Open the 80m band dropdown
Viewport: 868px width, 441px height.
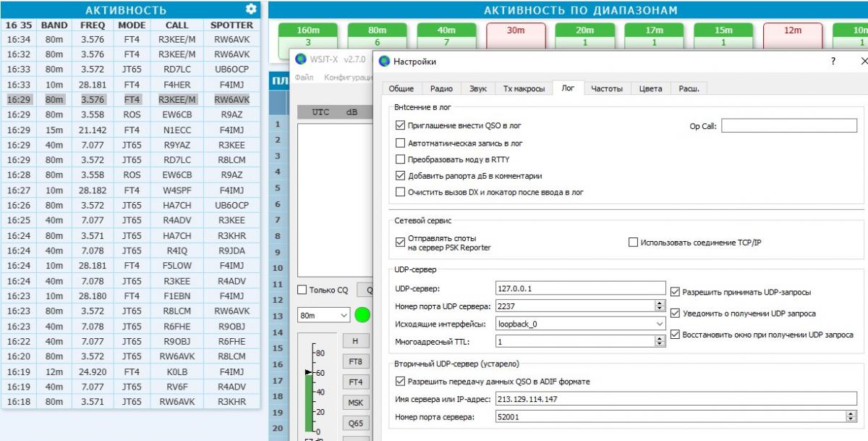click(x=323, y=315)
